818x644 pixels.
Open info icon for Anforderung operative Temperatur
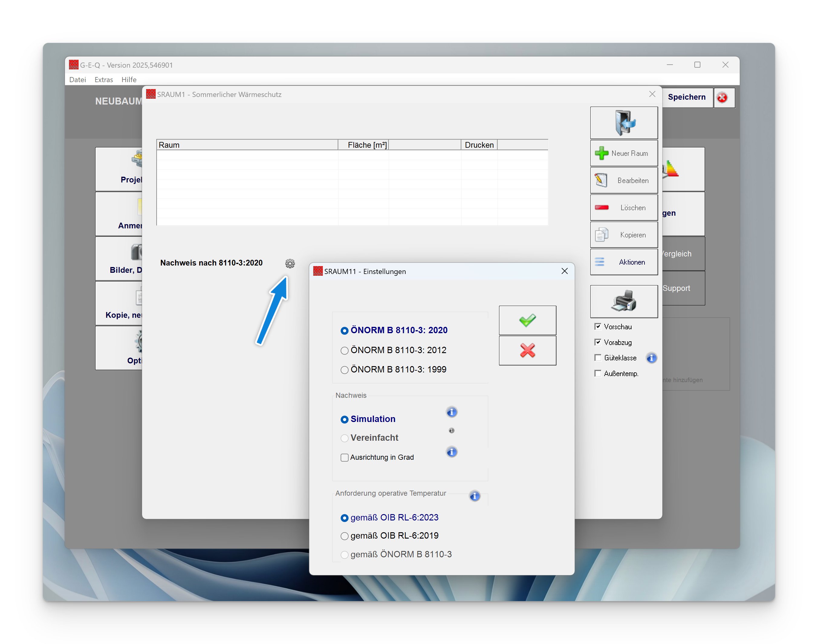pyautogui.click(x=474, y=495)
